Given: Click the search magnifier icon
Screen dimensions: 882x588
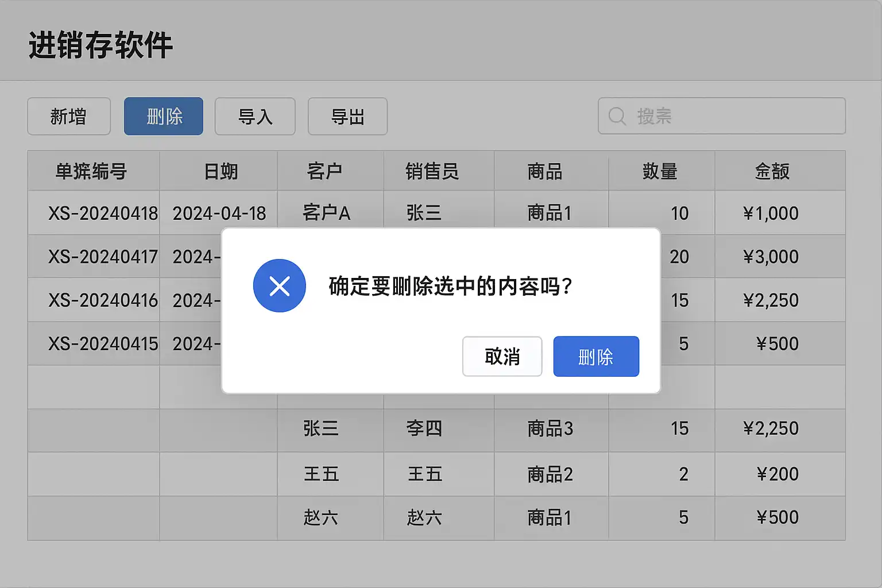Looking at the screenshot, I should pos(617,116).
